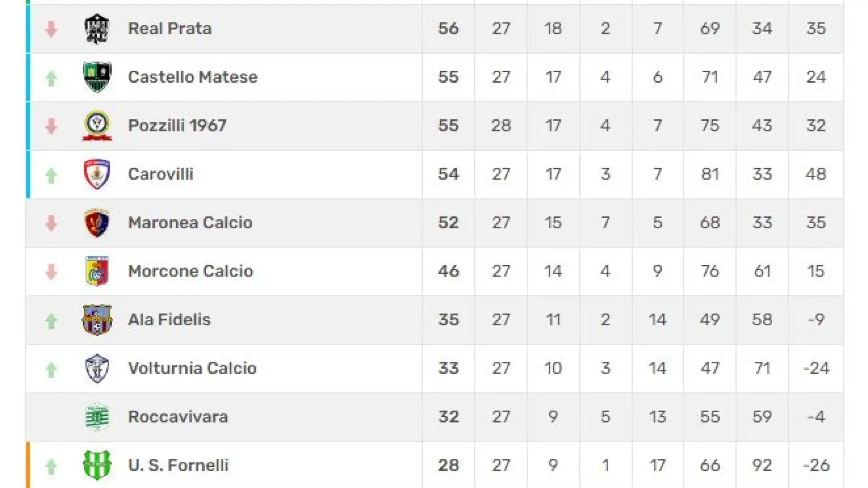The height and width of the screenshot is (488, 868).
Task: Click the Volturnia Calcio team name
Action: click(x=192, y=368)
